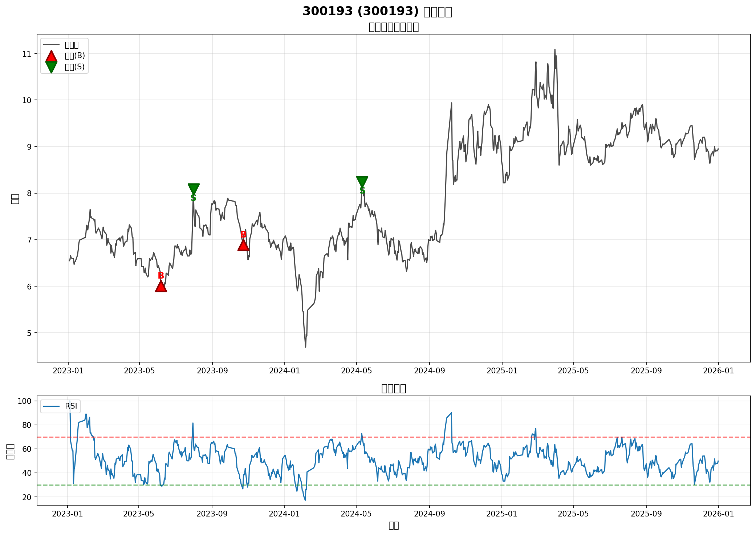Click the green 'S' label under the 2024-05 sell marker
756x535 pixels.
(x=362, y=191)
